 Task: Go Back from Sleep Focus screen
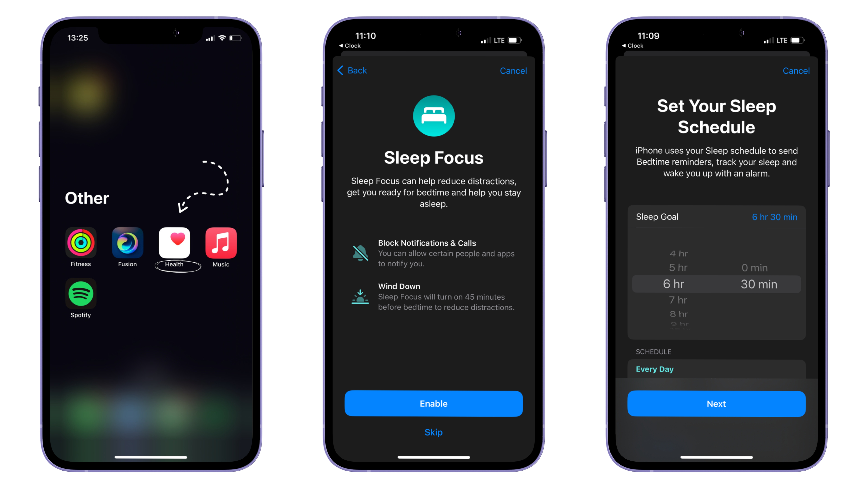356,70
